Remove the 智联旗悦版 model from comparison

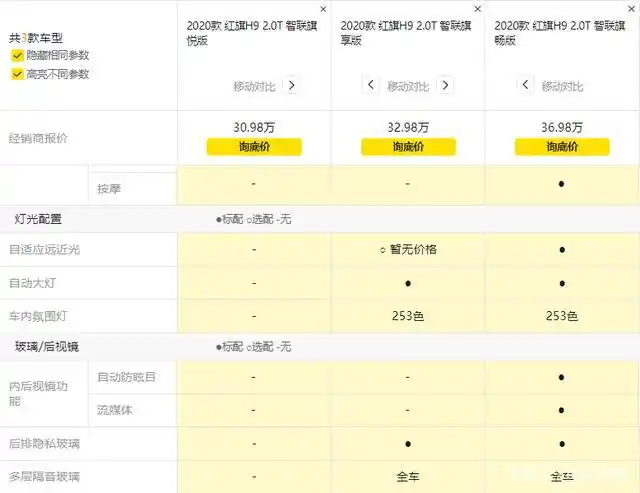(323, 9)
